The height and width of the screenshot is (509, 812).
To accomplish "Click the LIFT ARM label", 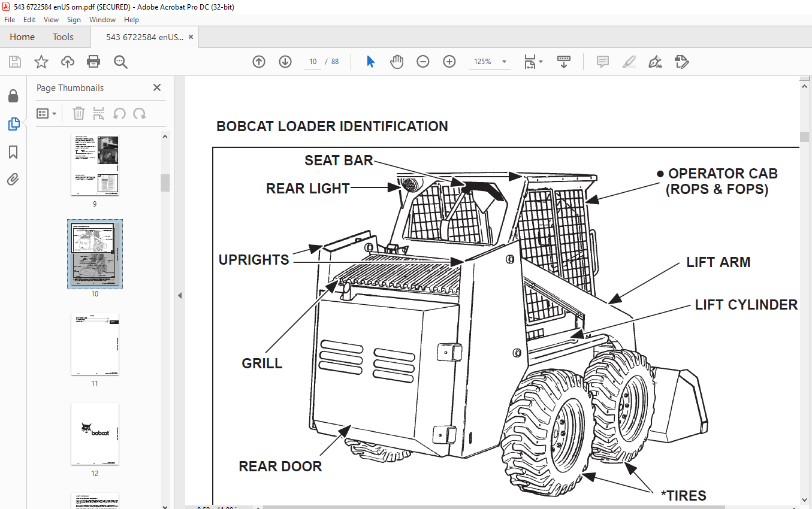I will coord(719,262).
